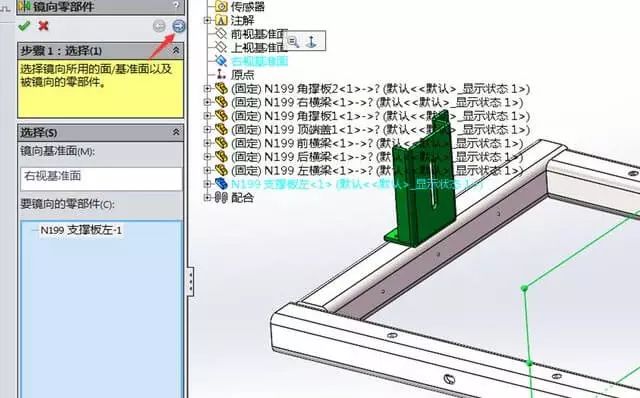Image resolution: width=640 pixels, height=398 pixels.
Task: Select 上视基准面 plane in tree
Action: (258, 48)
